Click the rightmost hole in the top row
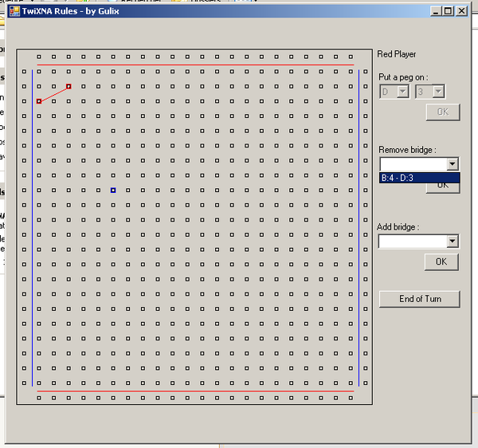Screen dimensions: 478x448 (x=351, y=57)
